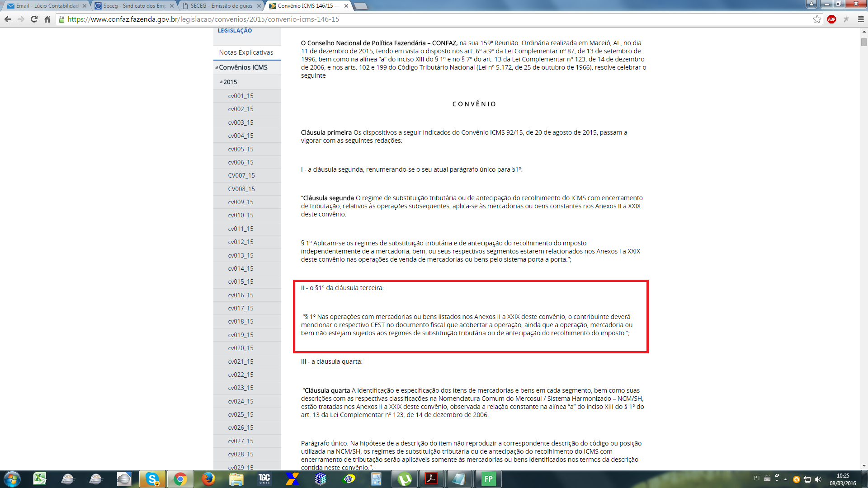Click the vertical scrollbar down arrow
868x488 pixels.
click(x=864, y=466)
